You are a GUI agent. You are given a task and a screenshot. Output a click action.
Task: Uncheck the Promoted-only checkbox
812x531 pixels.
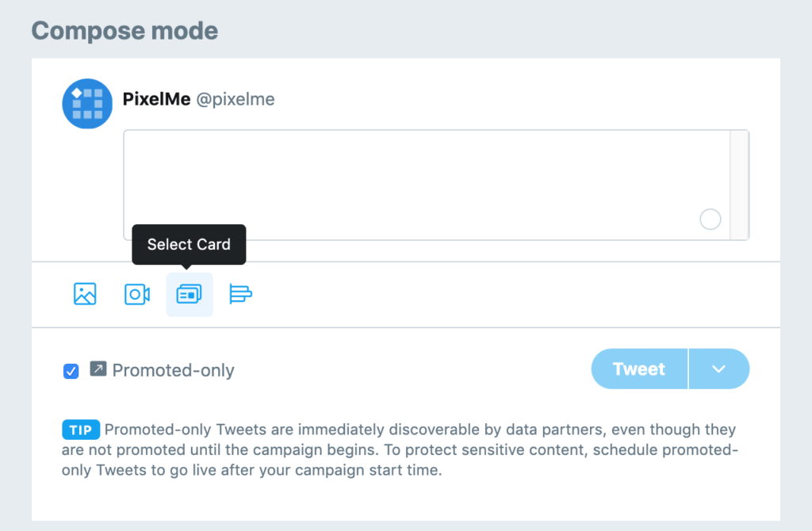pyautogui.click(x=71, y=370)
